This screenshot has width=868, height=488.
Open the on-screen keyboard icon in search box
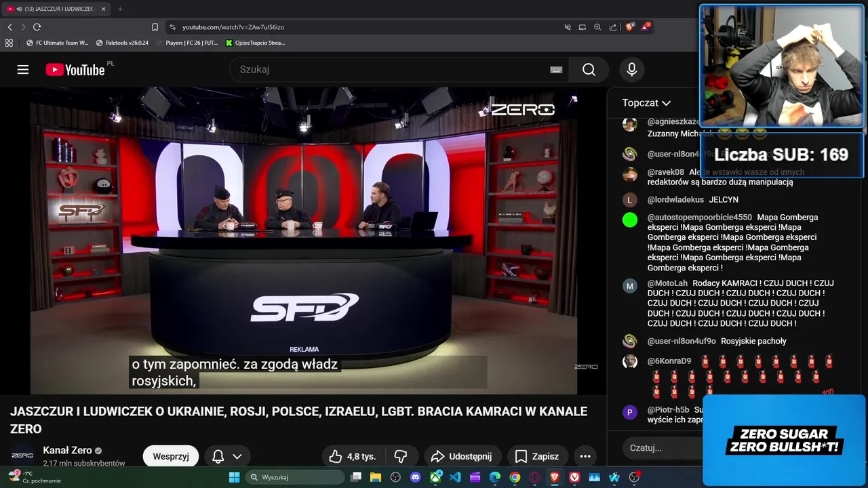pos(556,70)
